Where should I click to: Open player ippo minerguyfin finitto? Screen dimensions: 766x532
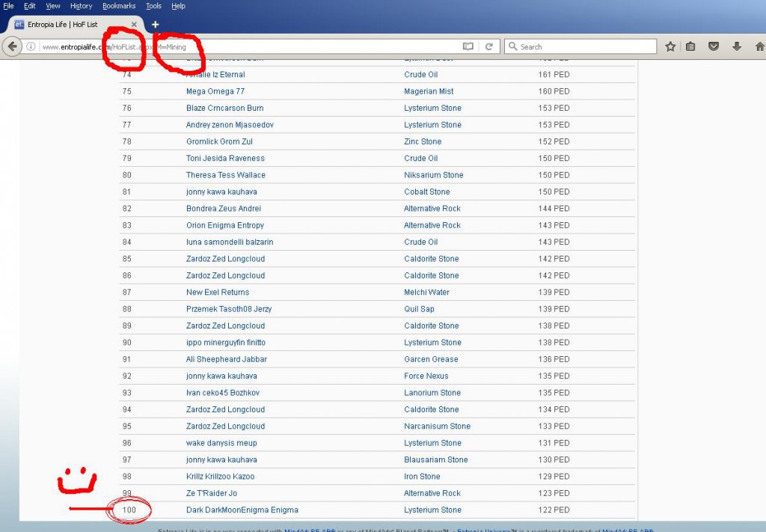(226, 343)
